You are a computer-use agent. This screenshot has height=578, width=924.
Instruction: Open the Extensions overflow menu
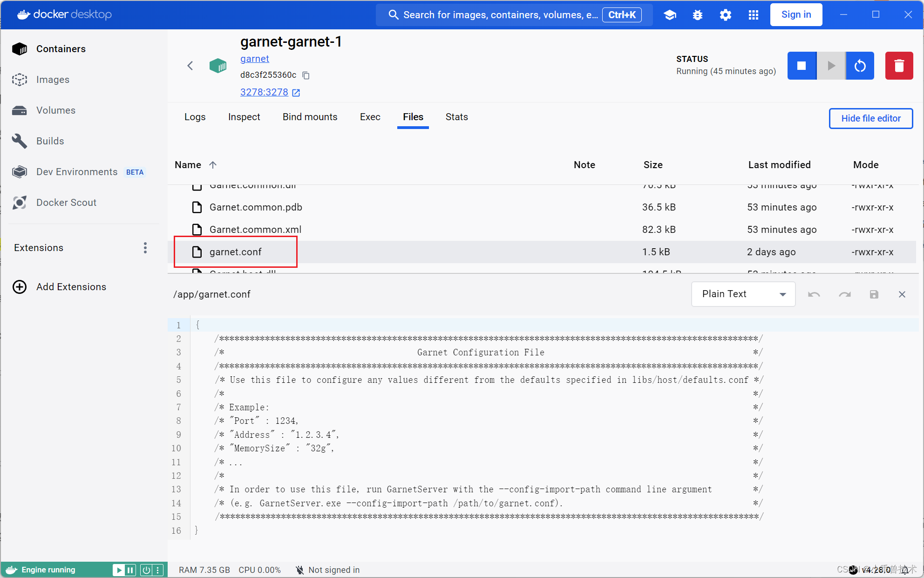tap(145, 248)
